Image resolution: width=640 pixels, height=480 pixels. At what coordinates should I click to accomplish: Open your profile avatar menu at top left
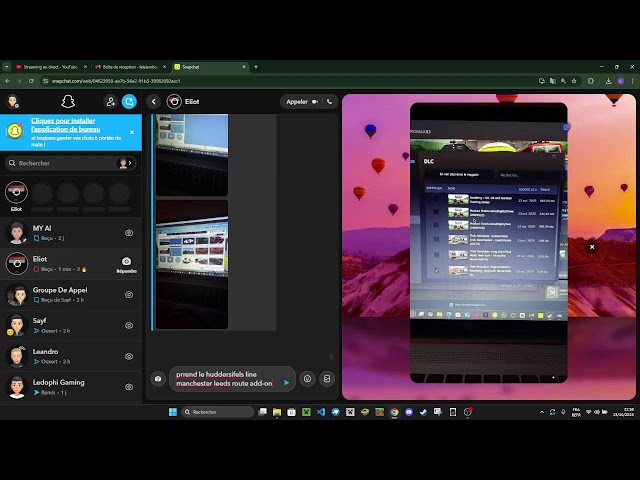click(13, 101)
